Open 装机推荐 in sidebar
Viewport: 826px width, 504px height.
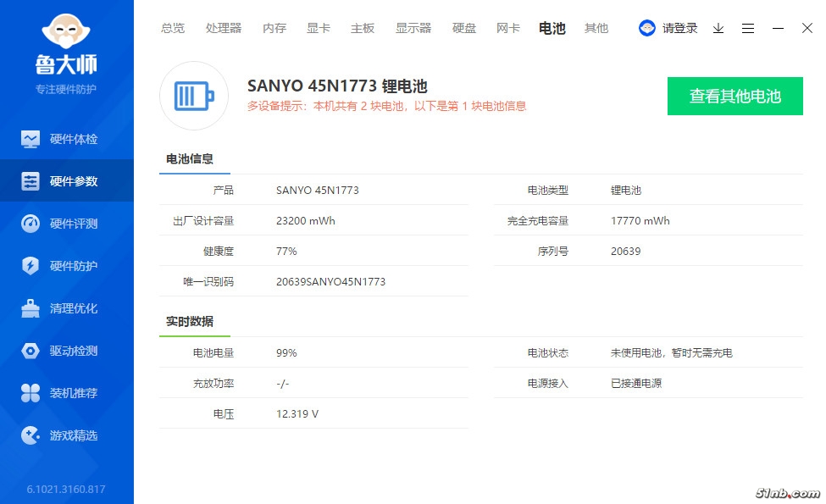[74, 393]
